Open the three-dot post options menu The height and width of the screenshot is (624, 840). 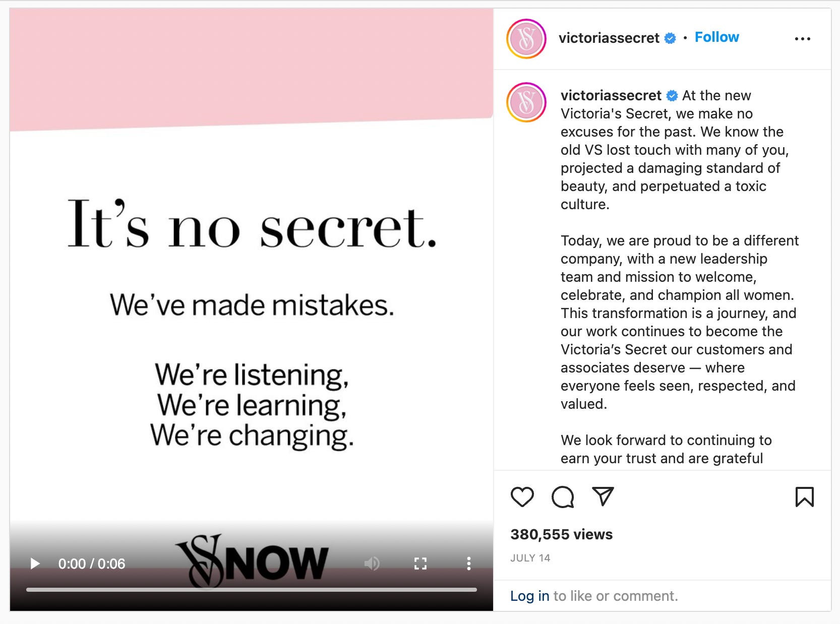pos(802,39)
